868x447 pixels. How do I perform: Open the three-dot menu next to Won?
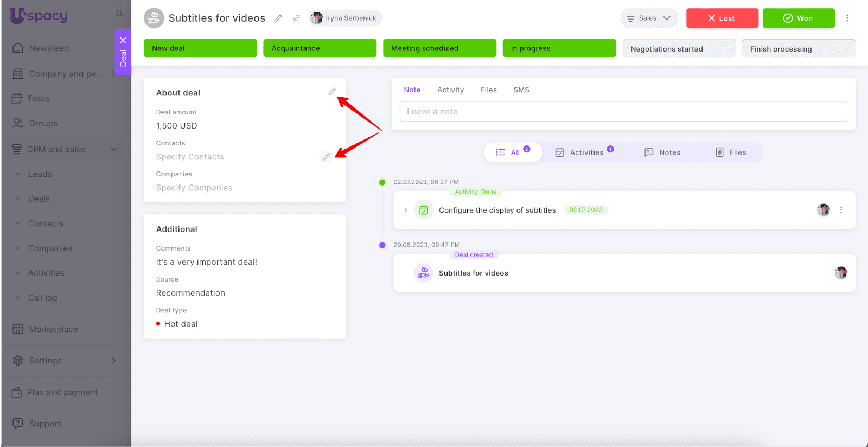[x=847, y=18]
